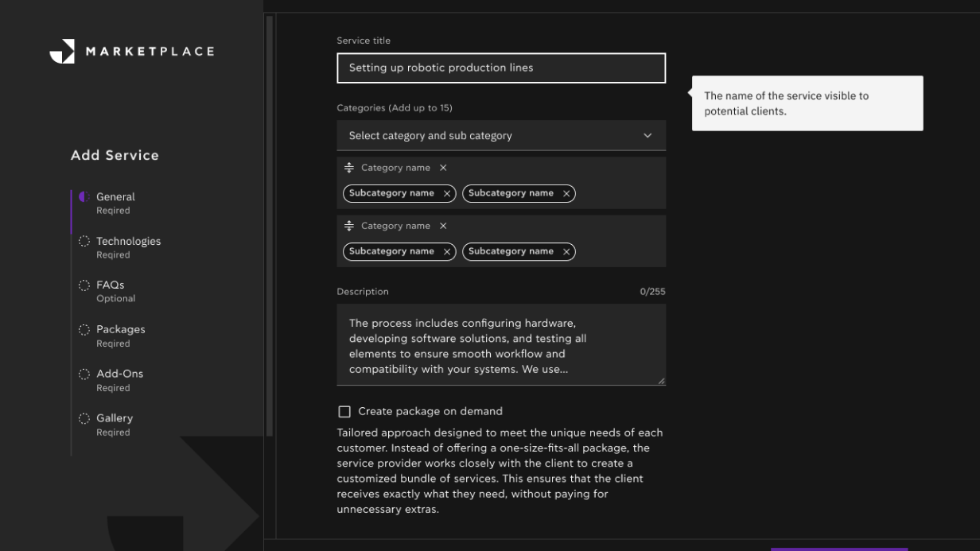
Task: Navigate to the Packages step
Action: pos(120,330)
